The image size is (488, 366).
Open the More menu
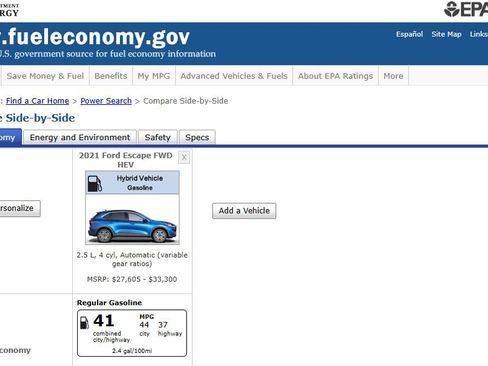tap(393, 76)
